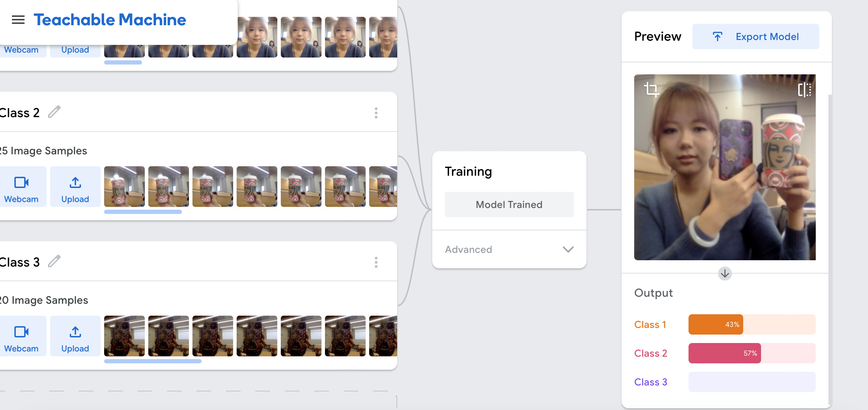Screen dimensions: 868x410
Task: Click the Class 1 orange output bar
Action: coord(716,324)
